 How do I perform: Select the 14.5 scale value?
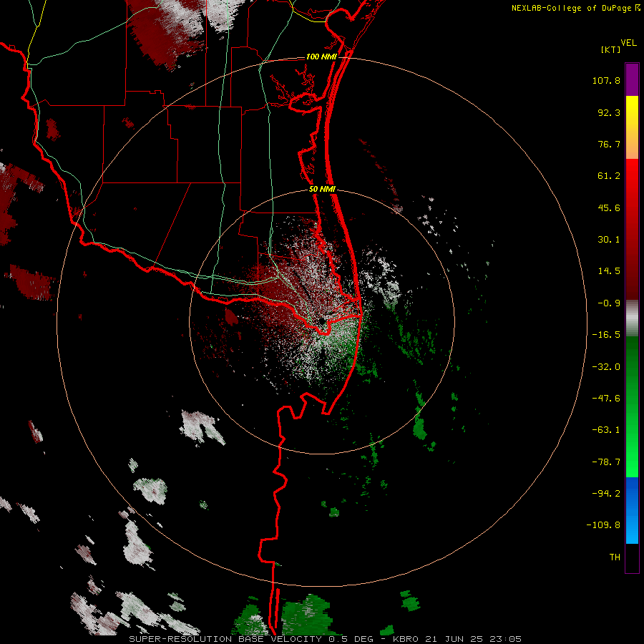pos(609,271)
